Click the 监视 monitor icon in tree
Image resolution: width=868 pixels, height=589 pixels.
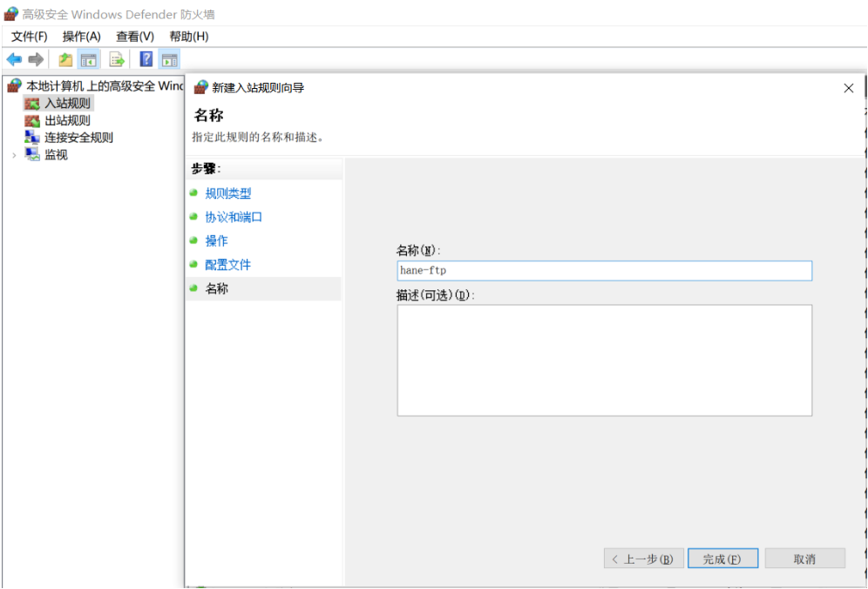tap(32, 154)
